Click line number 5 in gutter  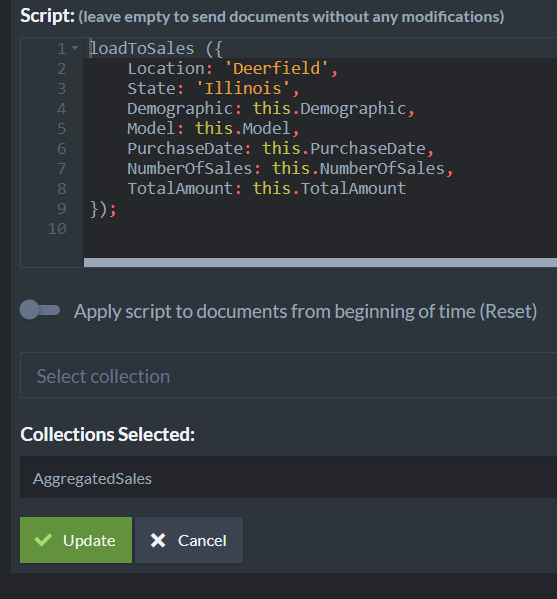62,128
